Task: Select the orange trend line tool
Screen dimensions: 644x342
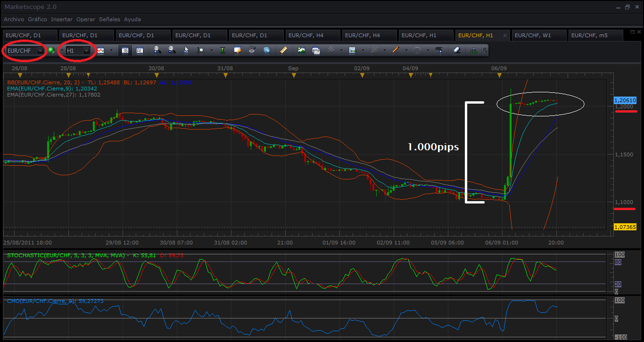Action: 396,50
